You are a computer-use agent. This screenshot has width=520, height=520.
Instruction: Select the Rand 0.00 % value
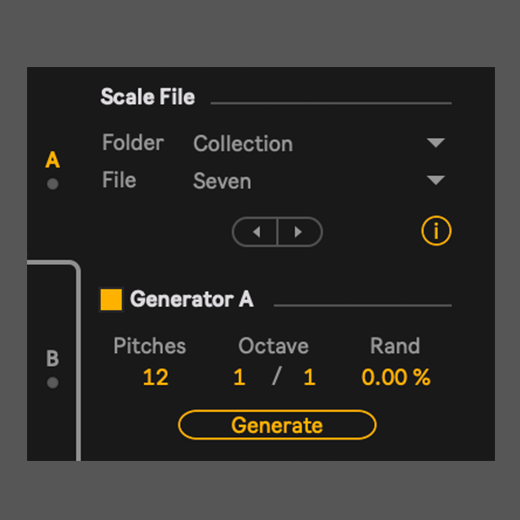(396, 377)
